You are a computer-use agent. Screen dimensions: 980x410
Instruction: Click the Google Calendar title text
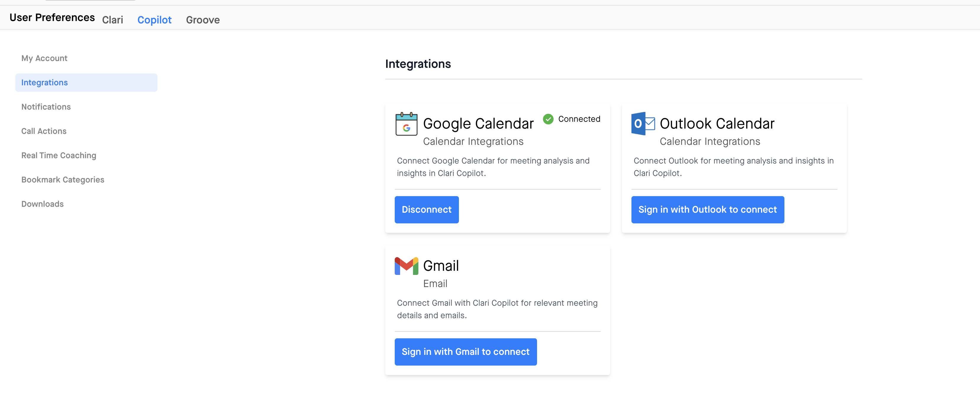[478, 124]
